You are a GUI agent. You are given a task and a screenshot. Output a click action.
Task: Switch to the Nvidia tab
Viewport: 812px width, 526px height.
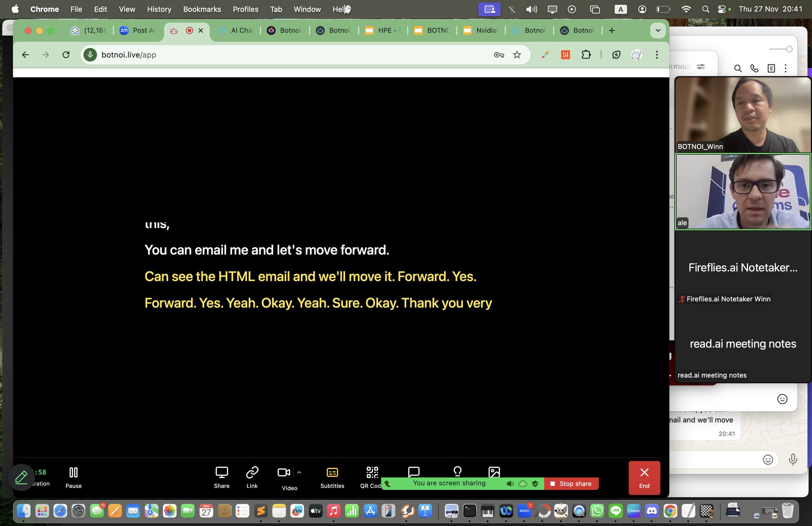(x=481, y=31)
